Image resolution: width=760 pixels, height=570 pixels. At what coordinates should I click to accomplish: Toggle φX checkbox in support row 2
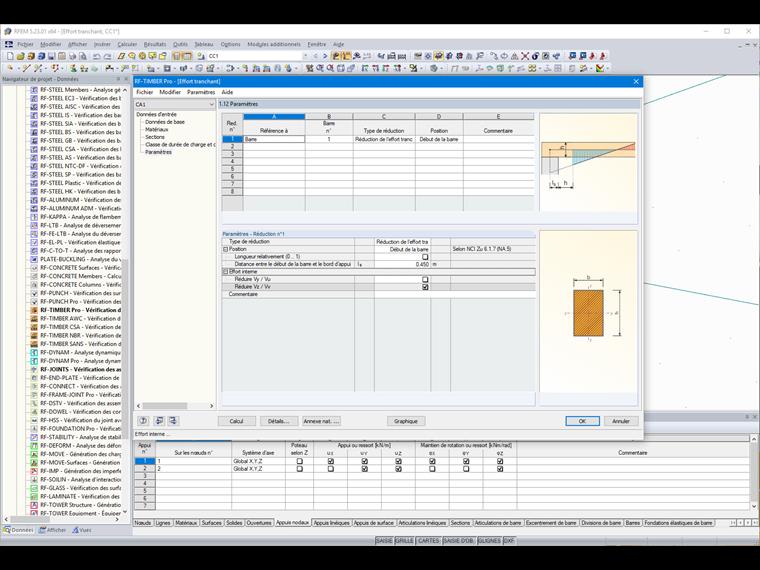click(x=432, y=469)
